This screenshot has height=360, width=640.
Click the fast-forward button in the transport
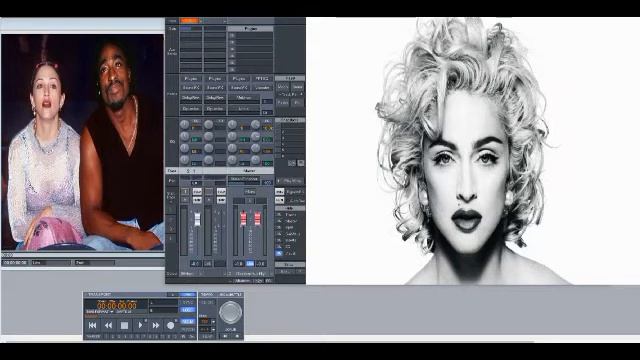[x=156, y=325]
